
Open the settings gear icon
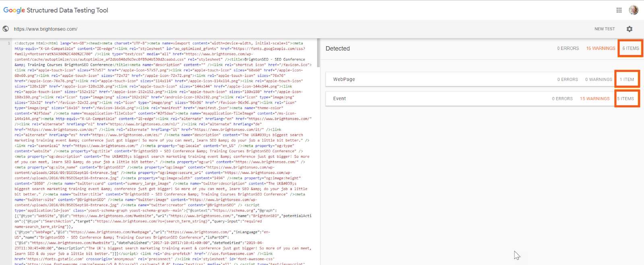(630, 29)
